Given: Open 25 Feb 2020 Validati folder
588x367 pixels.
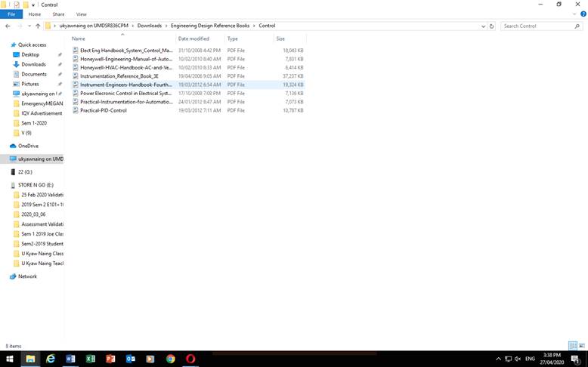Looking at the screenshot, I should tap(42, 195).
